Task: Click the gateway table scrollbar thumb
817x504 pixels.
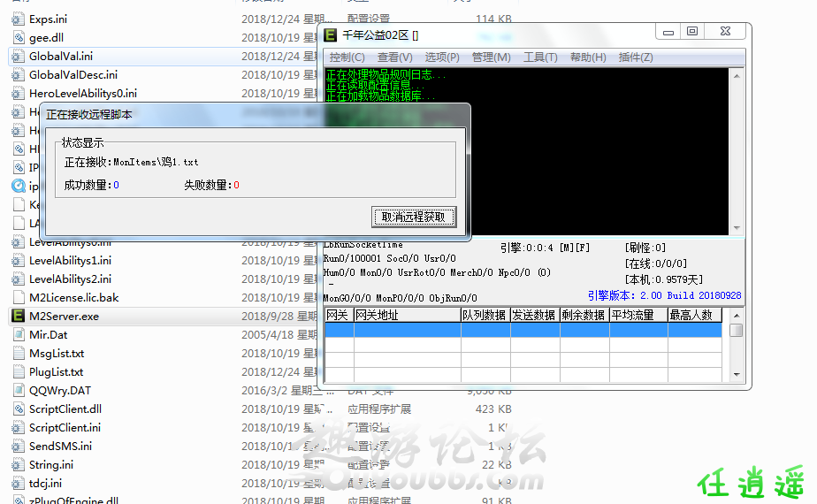Action: 737,331
